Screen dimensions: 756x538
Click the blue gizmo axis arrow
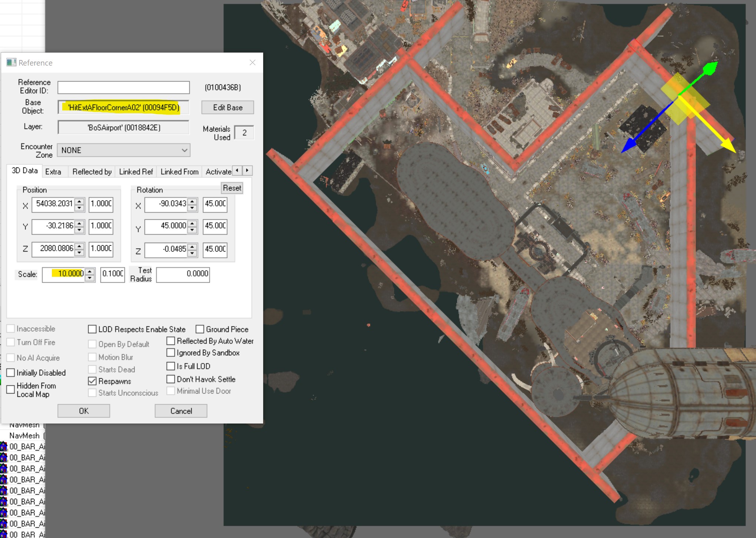[629, 145]
